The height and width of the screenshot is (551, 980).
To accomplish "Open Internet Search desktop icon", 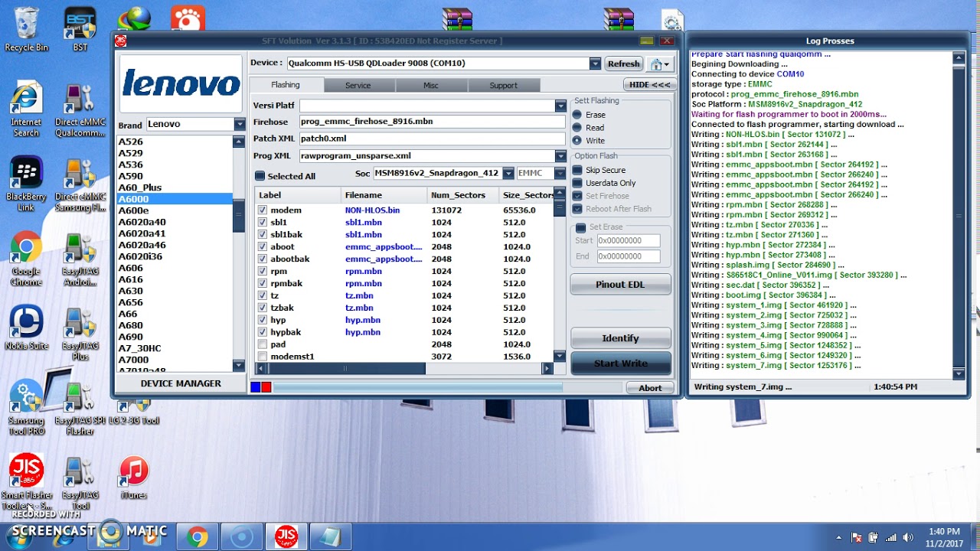I will pyautogui.click(x=26, y=110).
